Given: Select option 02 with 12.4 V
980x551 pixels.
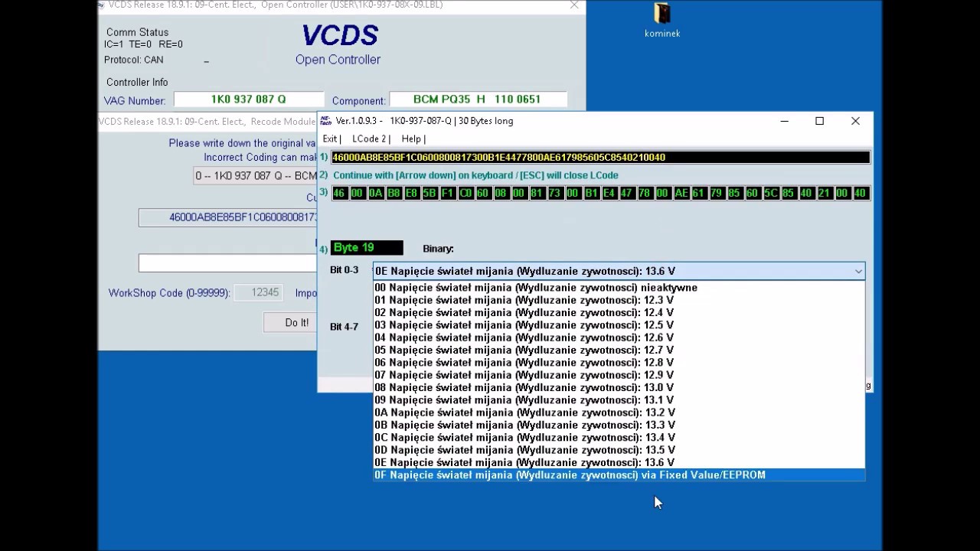Looking at the screenshot, I should [x=619, y=313].
